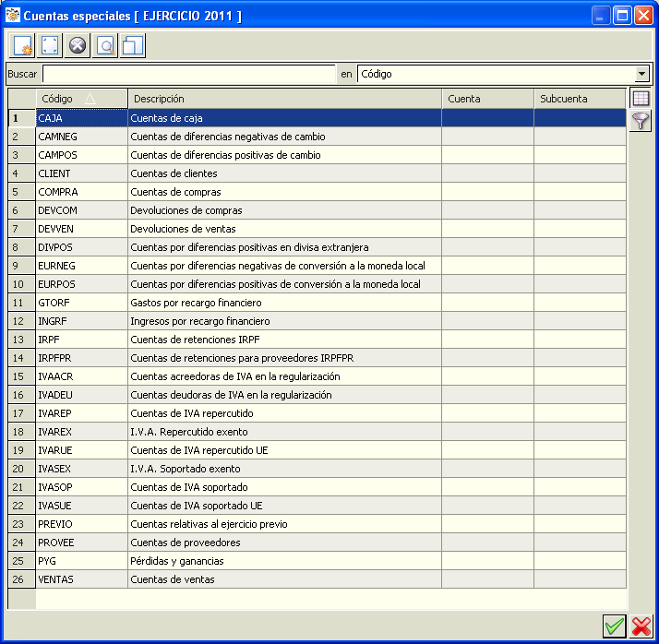Click the edit record toolbar icon
The image size is (659, 644).
point(50,45)
